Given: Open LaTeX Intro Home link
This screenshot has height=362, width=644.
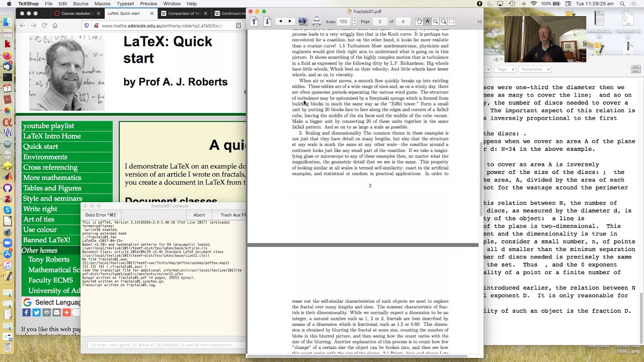Looking at the screenshot, I should pyautogui.click(x=52, y=136).
